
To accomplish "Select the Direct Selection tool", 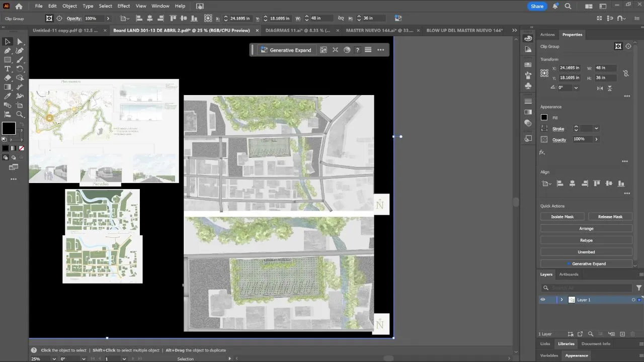I will tap(20, 42).
